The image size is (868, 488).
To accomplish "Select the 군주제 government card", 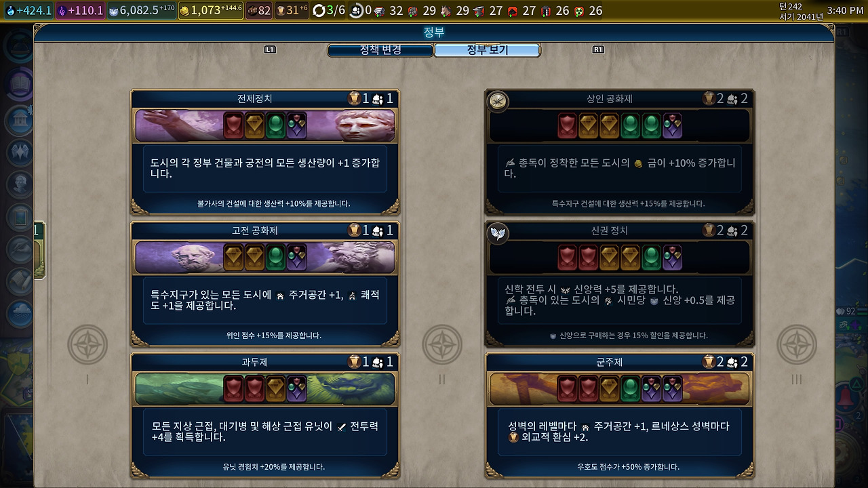I will 619,416.
